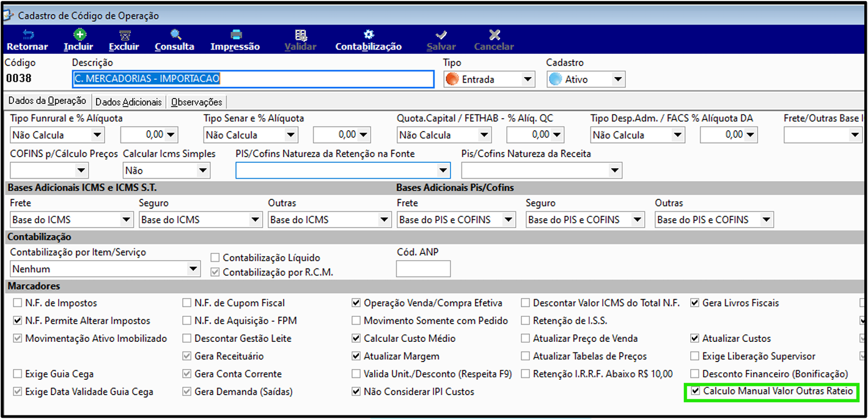Enable Exige Liberação Supervisor checkbox
This screenshot has height=419, width=868.
[694, 356]
